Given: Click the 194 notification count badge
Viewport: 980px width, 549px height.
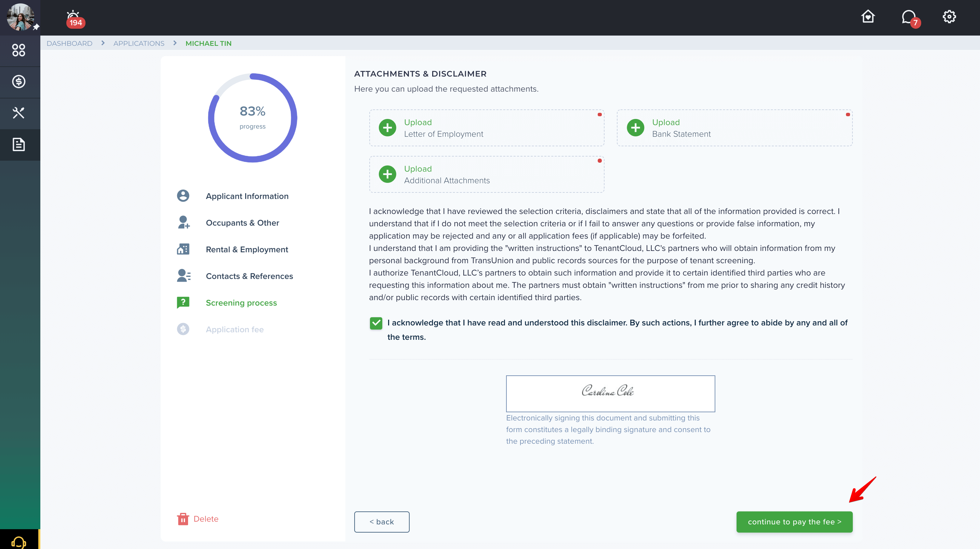Looking at the screenshot, I should [x=76, y=23].
